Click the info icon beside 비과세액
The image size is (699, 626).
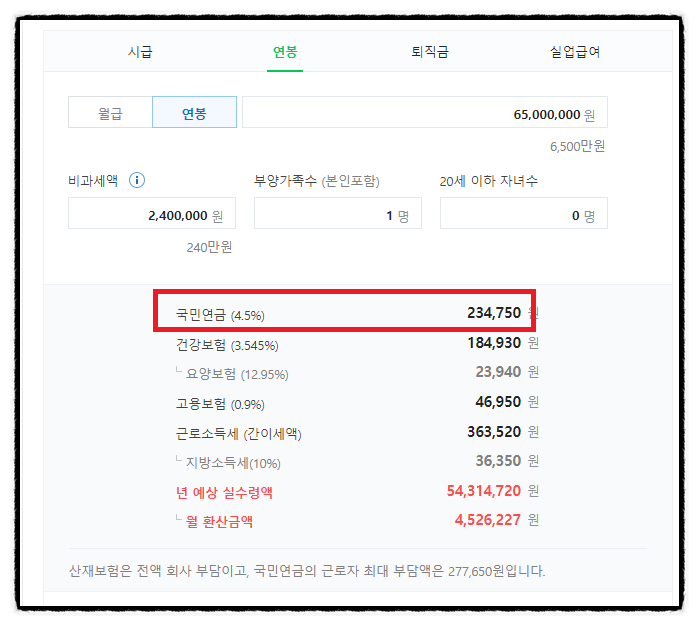[x=137, y=181]
